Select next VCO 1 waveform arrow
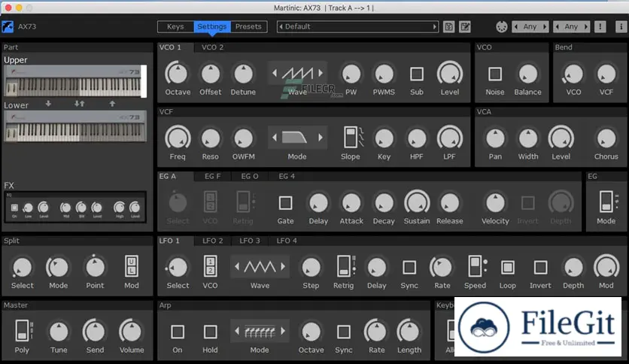629x364 pixels. 321,73
